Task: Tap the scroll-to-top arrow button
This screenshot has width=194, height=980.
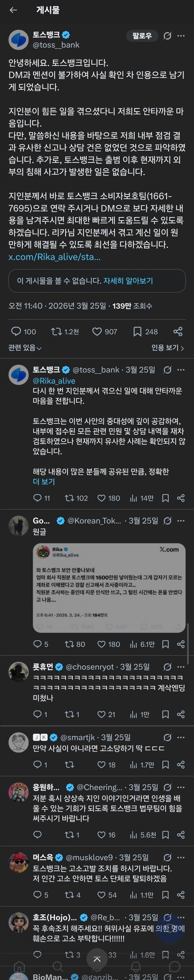Action: tap(97, 959)
